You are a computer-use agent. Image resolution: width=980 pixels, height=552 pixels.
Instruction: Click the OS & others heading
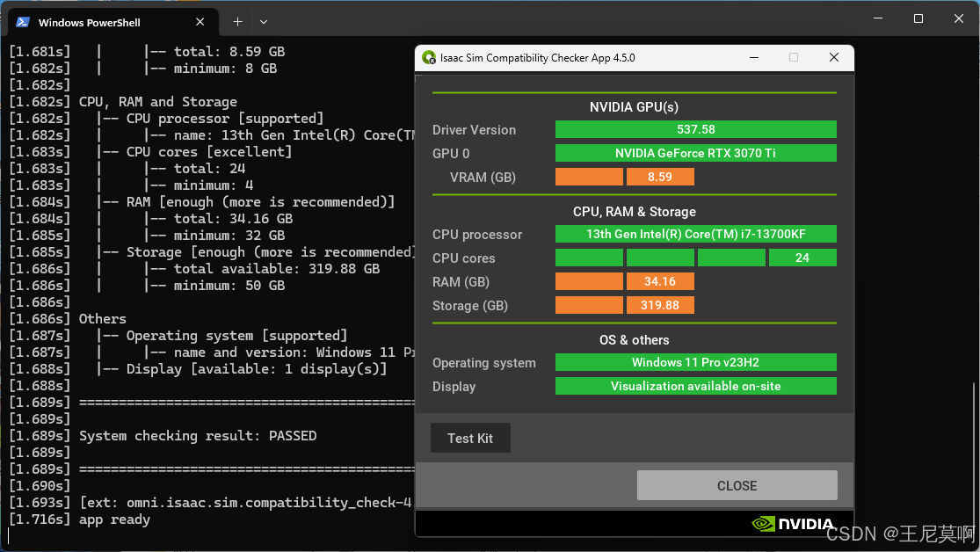pyautogui.click(x=635, y=340)
